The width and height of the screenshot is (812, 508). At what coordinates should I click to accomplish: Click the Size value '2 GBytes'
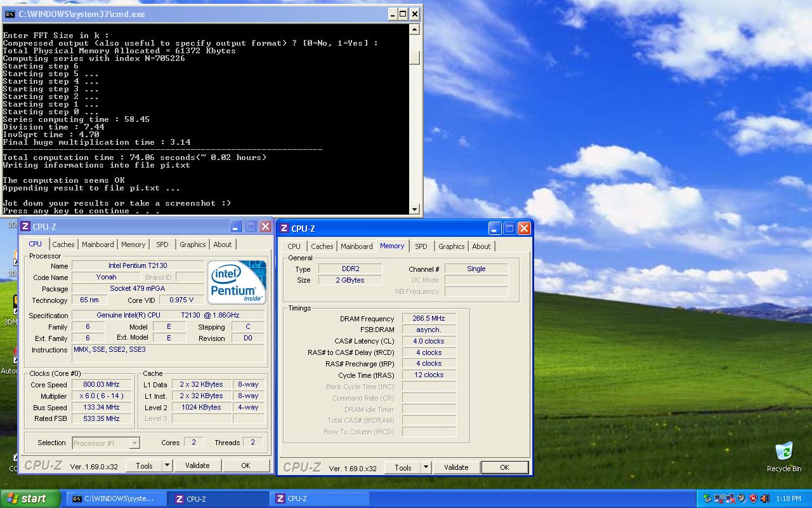[350, 280]
